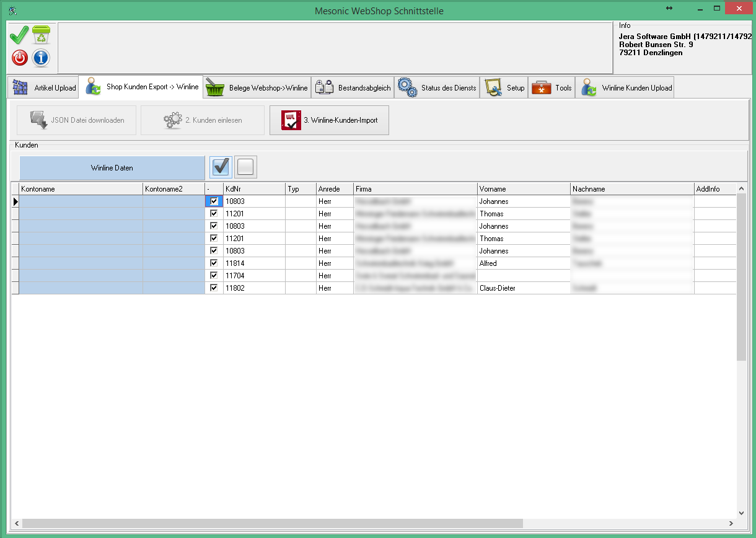Image resolution: width=756 pixels, height=538 pixels.
Task: Click the select-all checkmark icon above the grid
Action: coord(221,167)
